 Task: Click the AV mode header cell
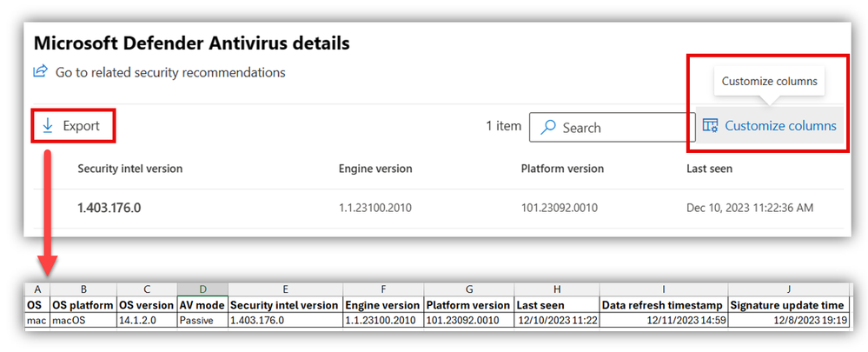pos(202,305)
